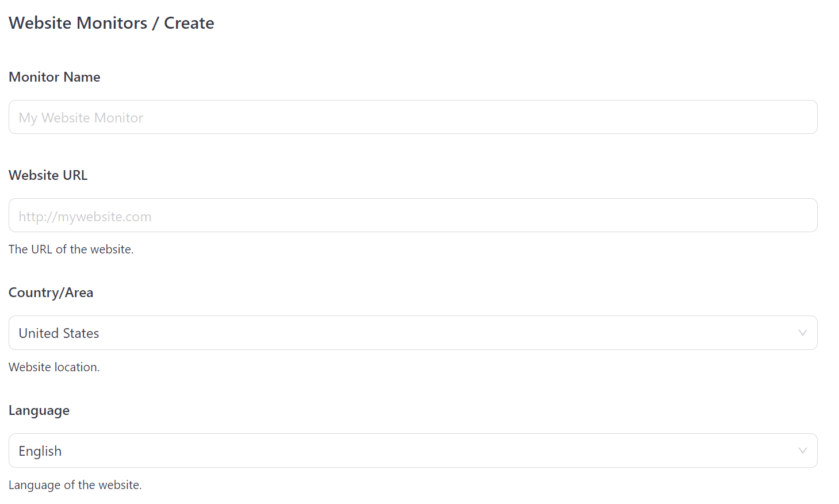
Task: Click the 'Website URL' field label
Action: (x=48, y=175)
